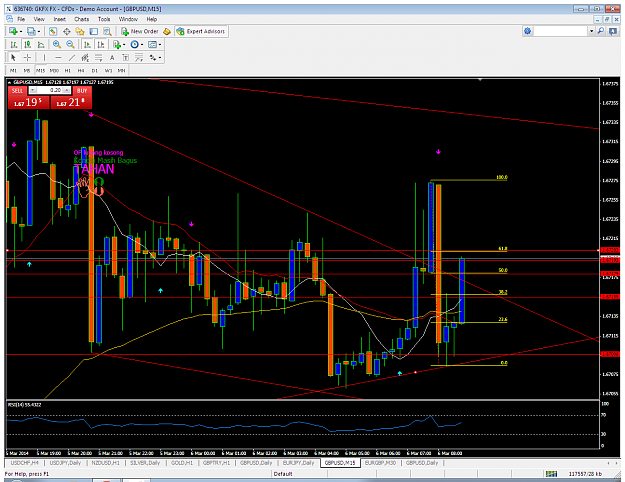Screen dimensions: 625x482
Task: Switch to the USDCHF,H4 chart tab
Action: click(x=24, y=463)
